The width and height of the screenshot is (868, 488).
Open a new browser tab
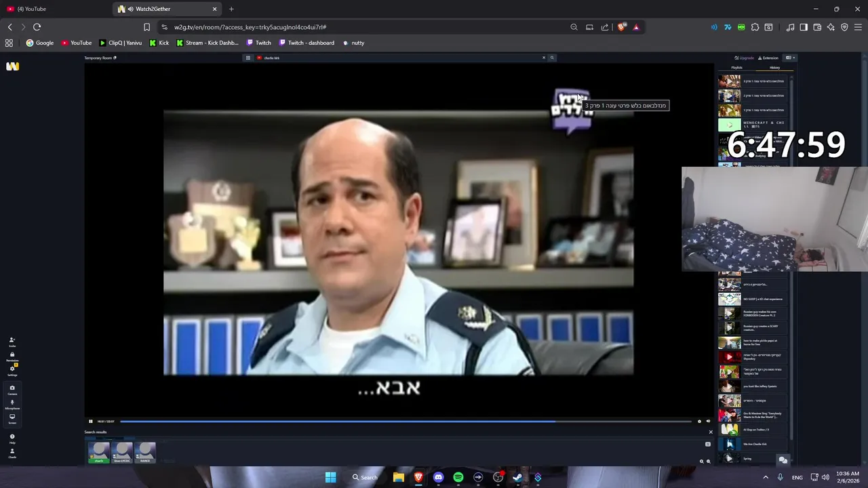[231, 9]
